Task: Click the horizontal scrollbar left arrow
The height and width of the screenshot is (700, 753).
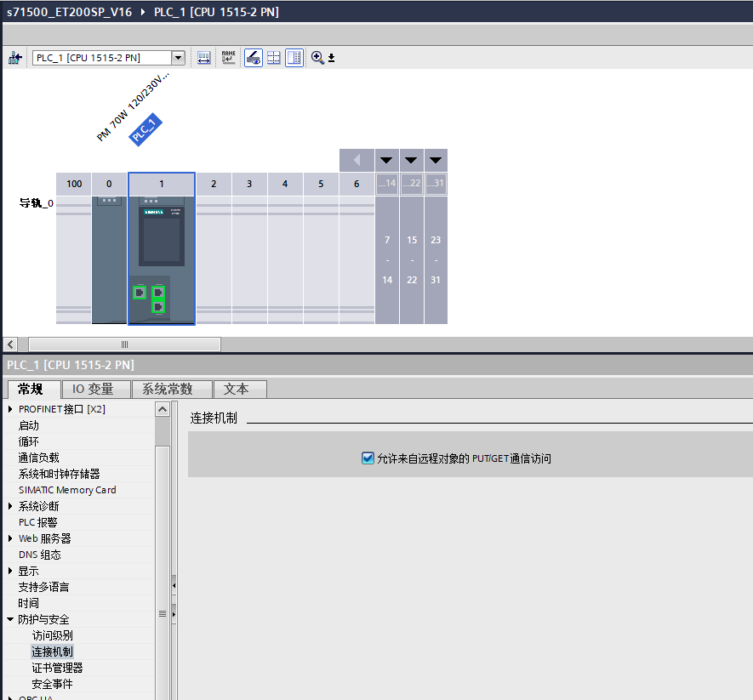Action: [10, 344]
